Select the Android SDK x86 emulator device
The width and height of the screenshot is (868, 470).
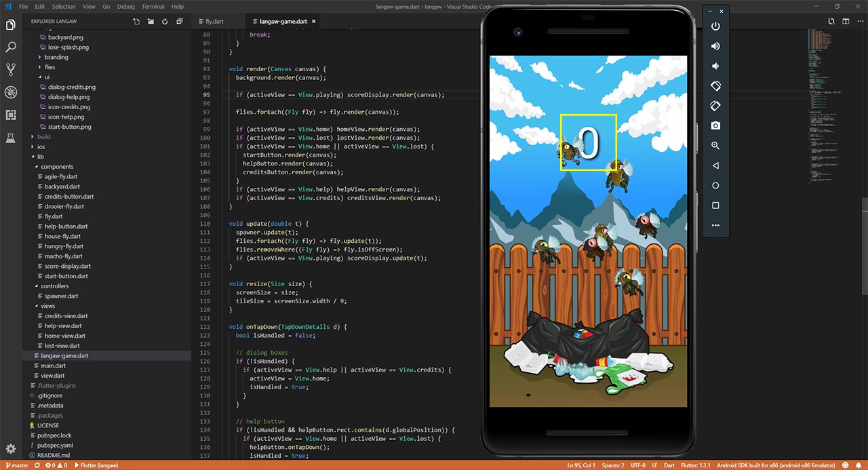774,465
